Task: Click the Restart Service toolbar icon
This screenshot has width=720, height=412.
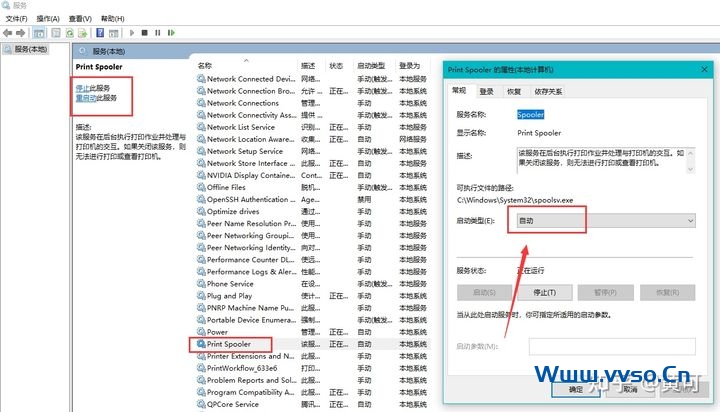Action: 172,32
